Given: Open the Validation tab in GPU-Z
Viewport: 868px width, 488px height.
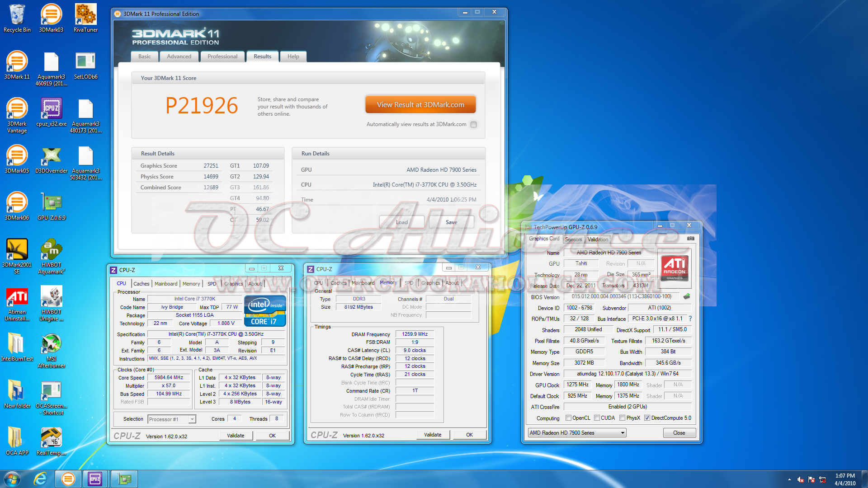Looking at the screenshot, I should (x=598, y=239).
